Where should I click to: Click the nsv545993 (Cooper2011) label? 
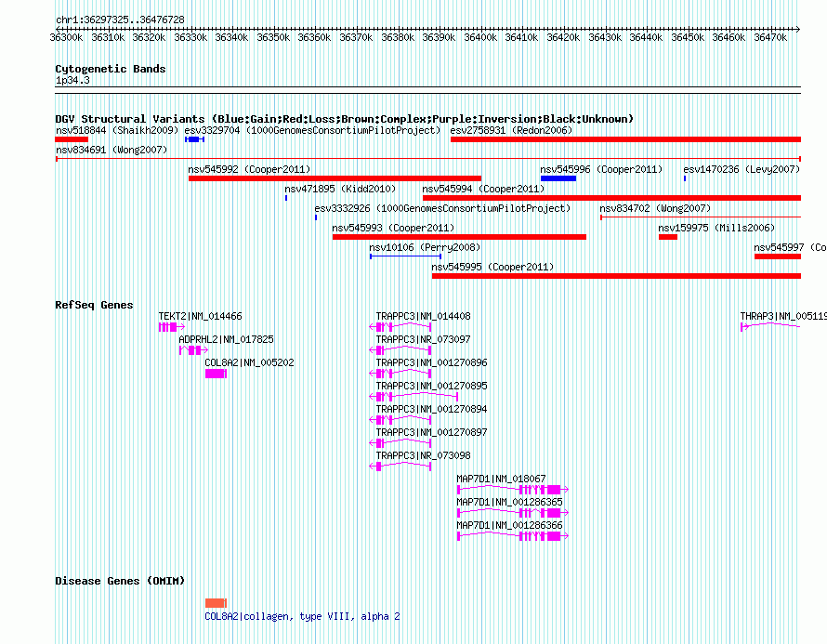[393, 228]
